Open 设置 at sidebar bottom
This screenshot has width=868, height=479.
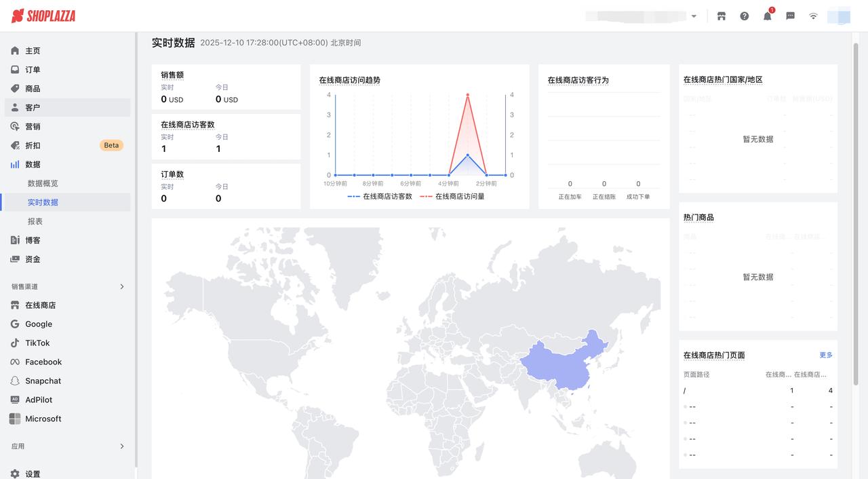click(x=33, y=474)
